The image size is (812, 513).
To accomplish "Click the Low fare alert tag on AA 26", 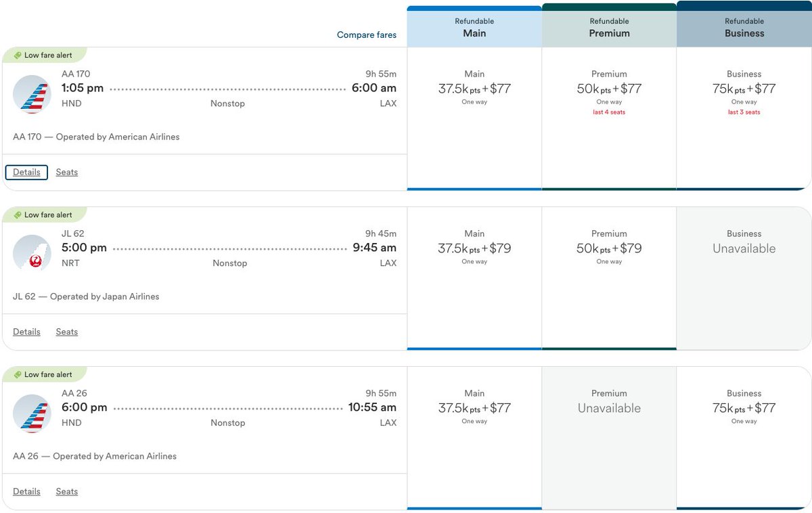I will 43,375.
